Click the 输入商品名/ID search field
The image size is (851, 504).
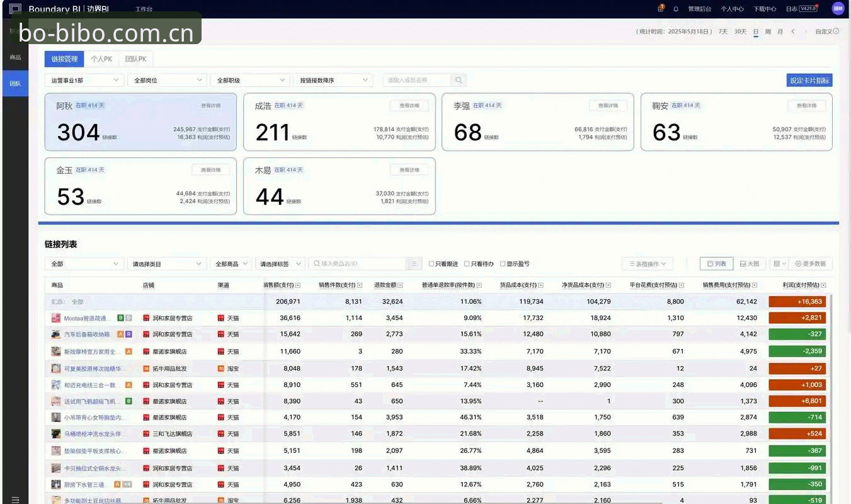(x=359, y=264)
